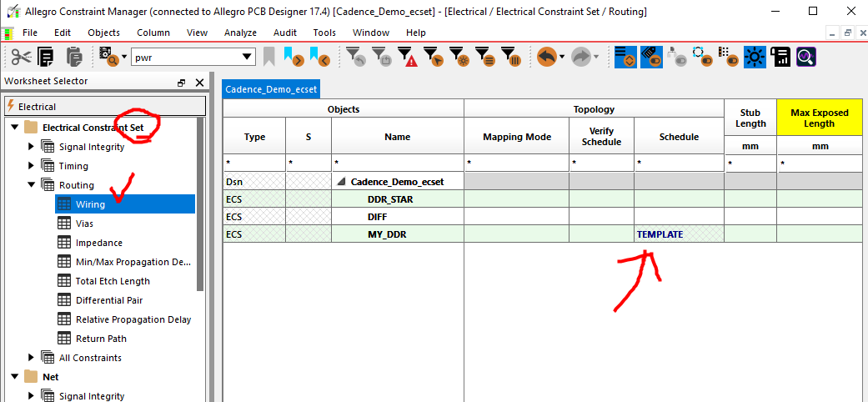Viewport: 868px width, 402px height.
Task: Click the TEMPLATE schedule cell
Action: coord(680,234)
